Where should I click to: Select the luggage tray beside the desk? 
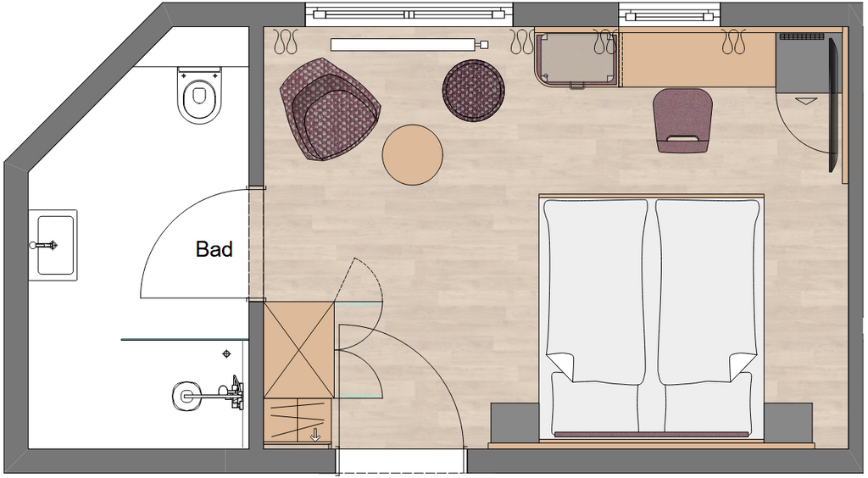tap(576, 59)
